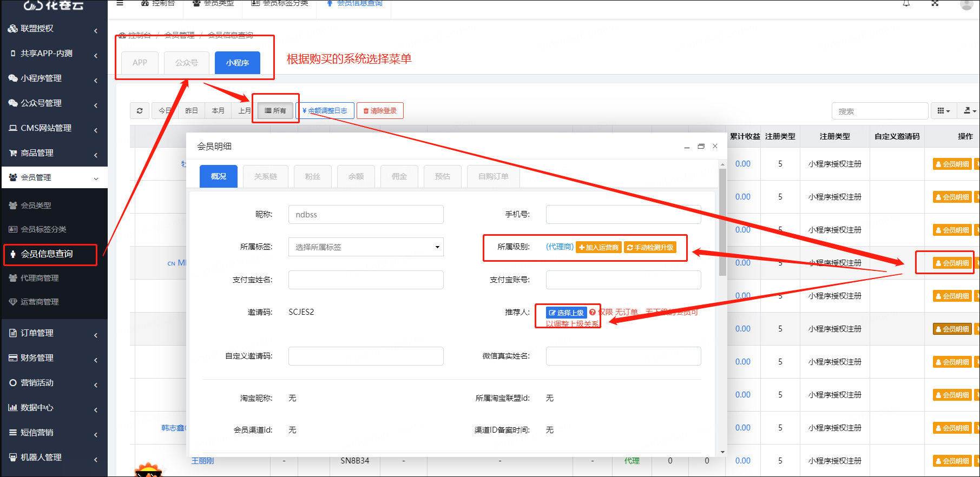Image resolution: width=980 pixels, height=477 pixels.
Task: Expand 数据中心 using its chevron
Action: pos(96,410)
